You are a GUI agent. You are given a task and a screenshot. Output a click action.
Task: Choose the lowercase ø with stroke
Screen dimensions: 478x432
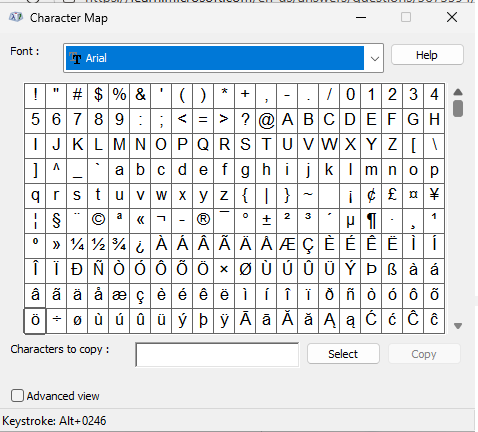(77, 320)
